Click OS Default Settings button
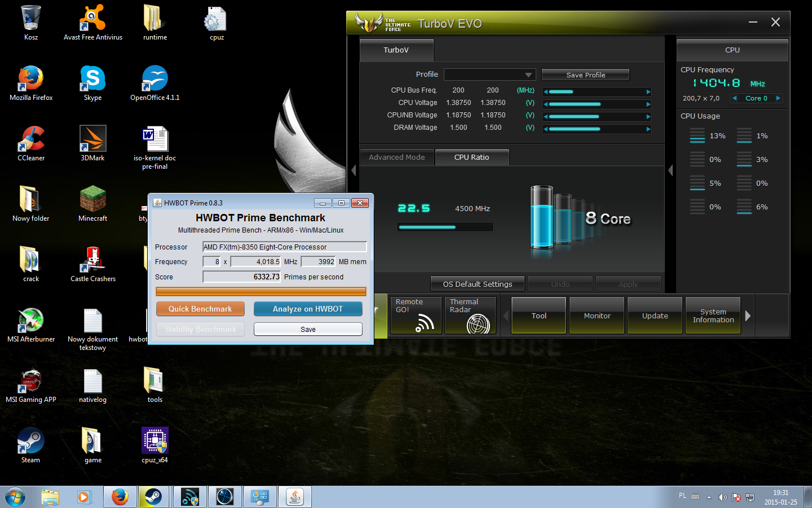The height and width of the screenshot is (508, 812). pos(478,284)
